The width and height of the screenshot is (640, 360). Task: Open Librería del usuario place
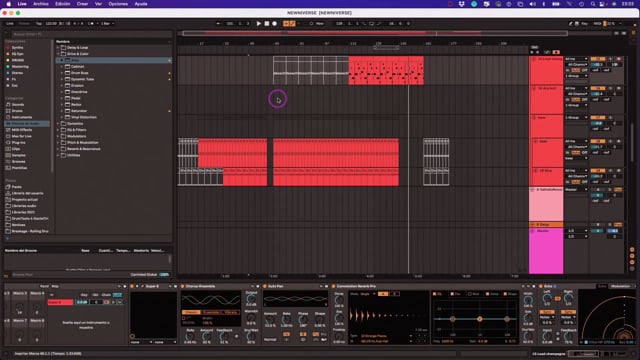click(27, 193)
